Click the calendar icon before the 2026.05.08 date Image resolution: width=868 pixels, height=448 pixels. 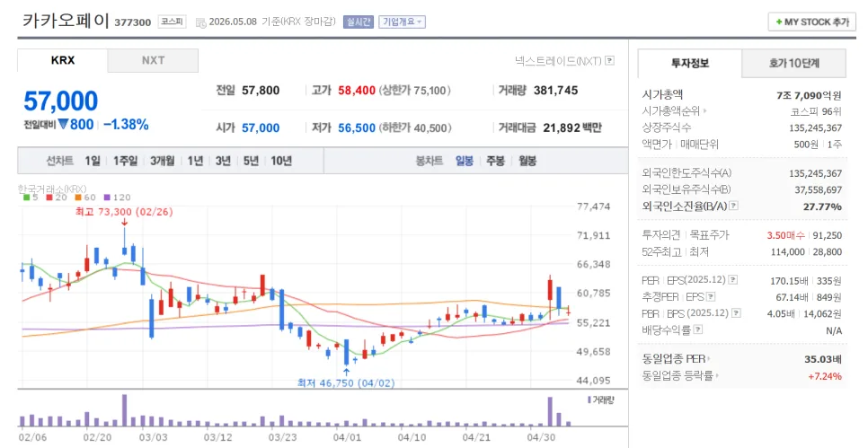[x=200, y=22]
